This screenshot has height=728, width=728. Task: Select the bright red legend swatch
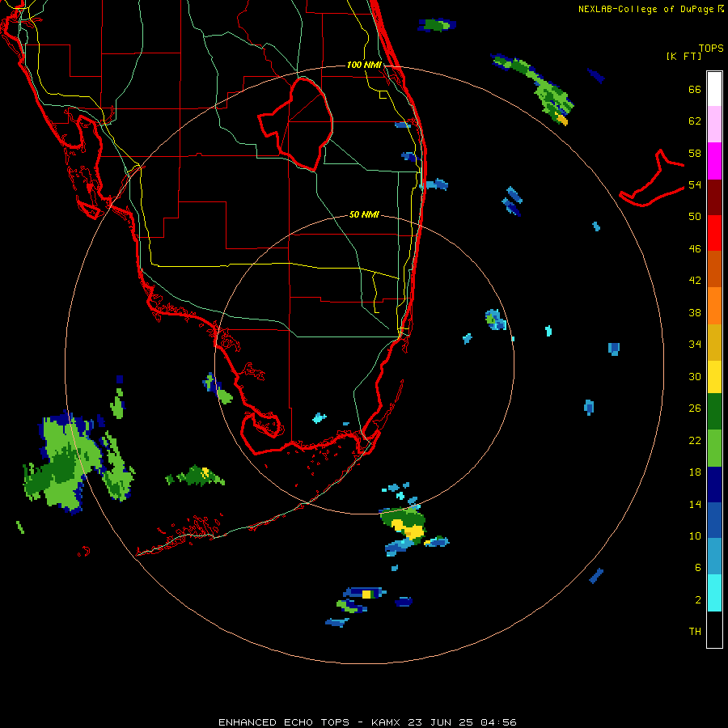coord(714,233)
